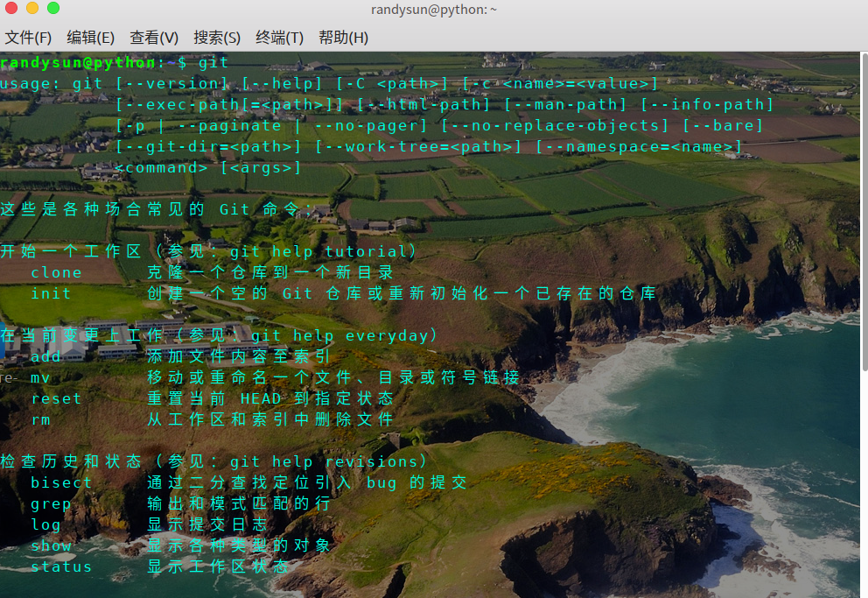The image size is (868, 598).
Task: Click the 'bisect' command in output
Action: pos(61,482)
